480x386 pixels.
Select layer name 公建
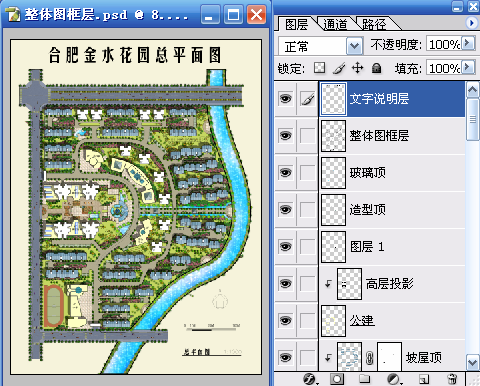pyautogui.click(x=362, y=321)
